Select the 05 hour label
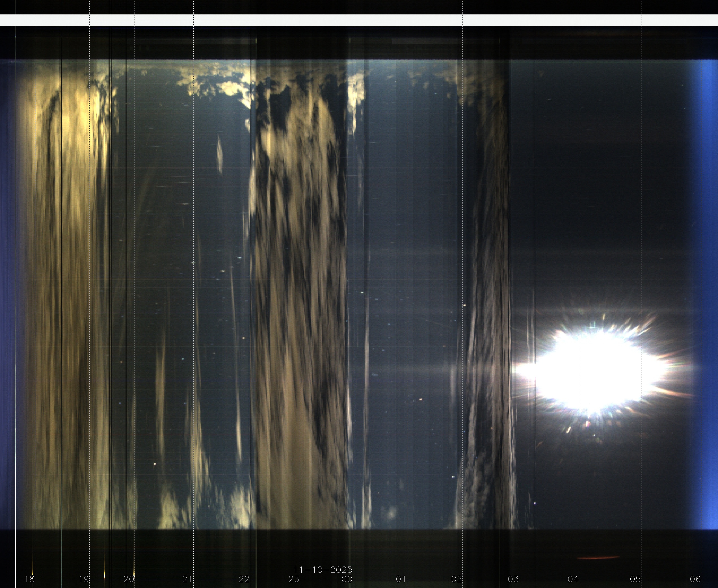This screenshot has height=588, width=718. click(x=635, y=579)
